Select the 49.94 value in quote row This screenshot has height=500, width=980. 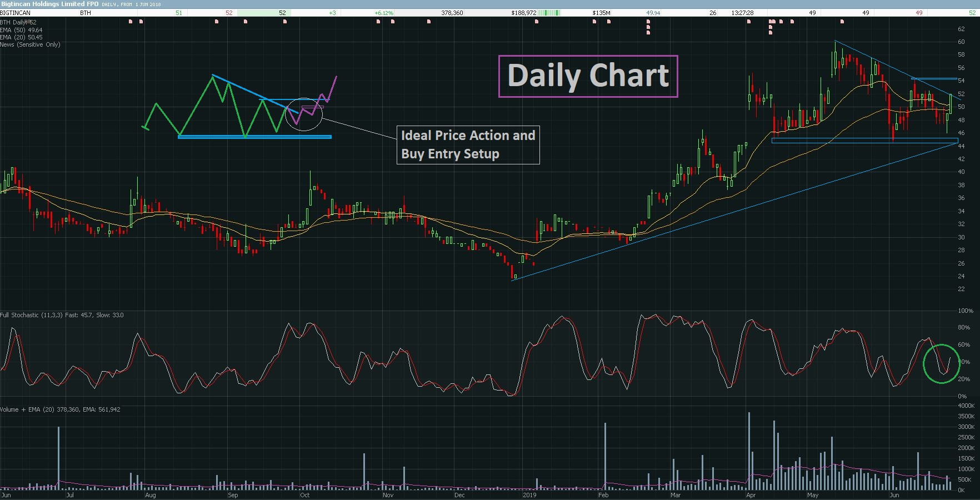[x=653, y=13]
